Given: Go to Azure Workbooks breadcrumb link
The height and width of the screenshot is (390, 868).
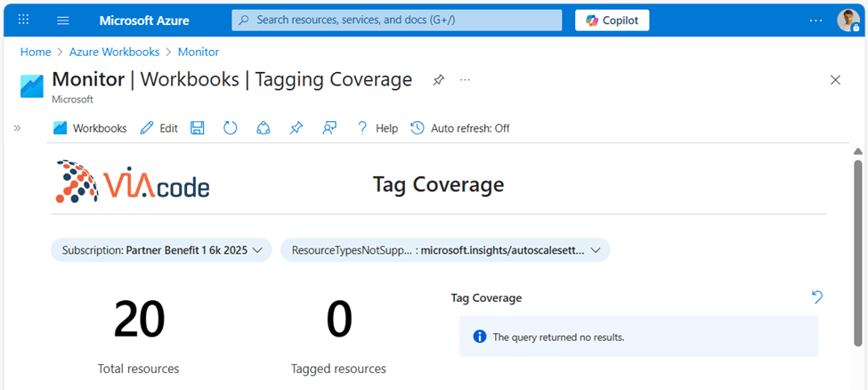Looking at the screenshot, I should [x=114, y=52].
